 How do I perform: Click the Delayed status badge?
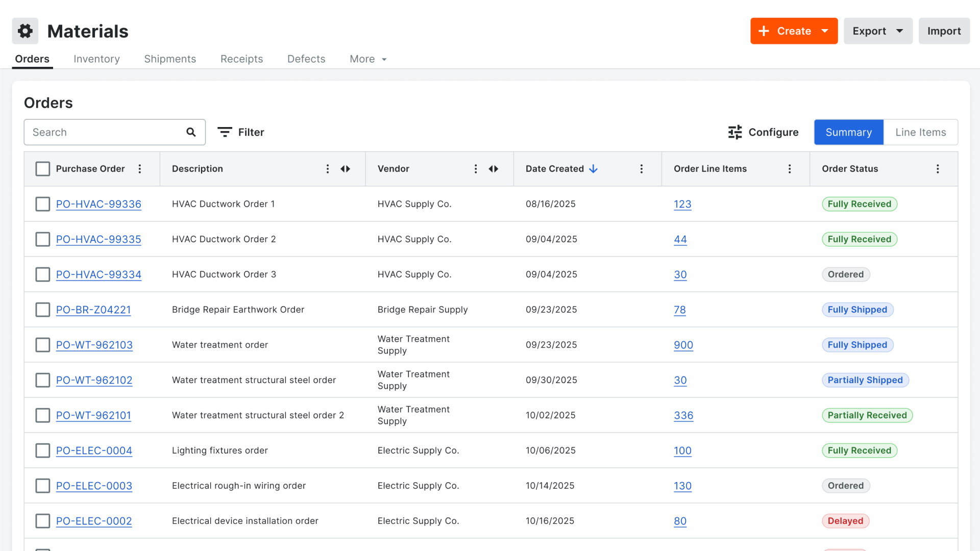[x=845, y=521]
